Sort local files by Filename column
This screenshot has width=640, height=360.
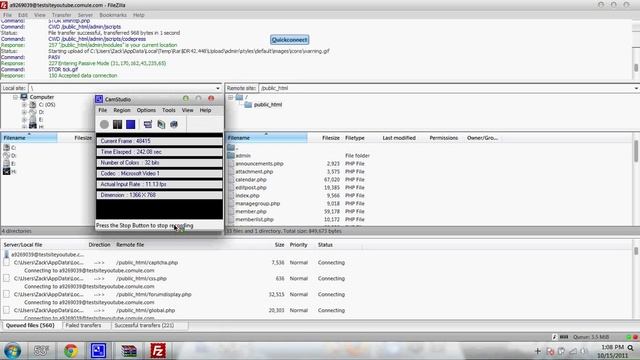click(x=29, y=138)
